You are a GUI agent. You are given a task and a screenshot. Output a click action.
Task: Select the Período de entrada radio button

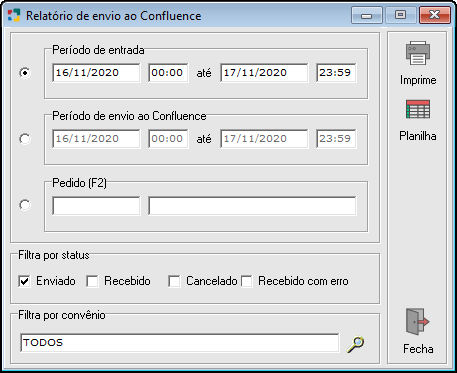(25, 73)
